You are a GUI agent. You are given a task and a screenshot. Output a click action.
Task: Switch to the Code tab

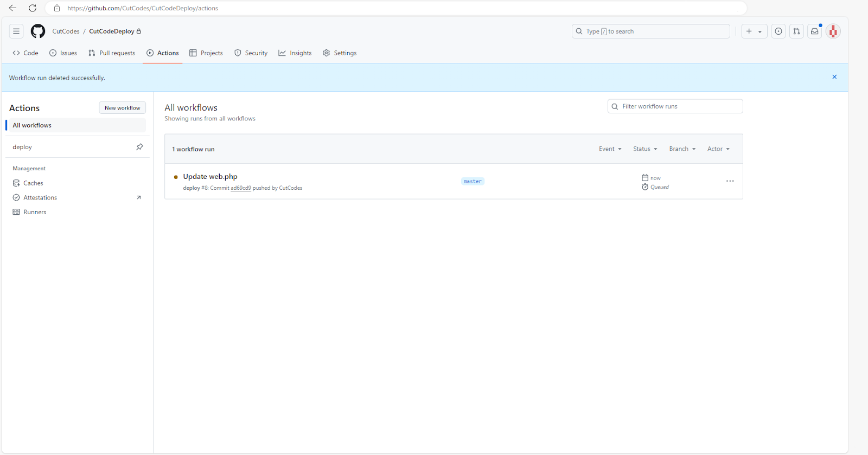(x=25, y=53)
